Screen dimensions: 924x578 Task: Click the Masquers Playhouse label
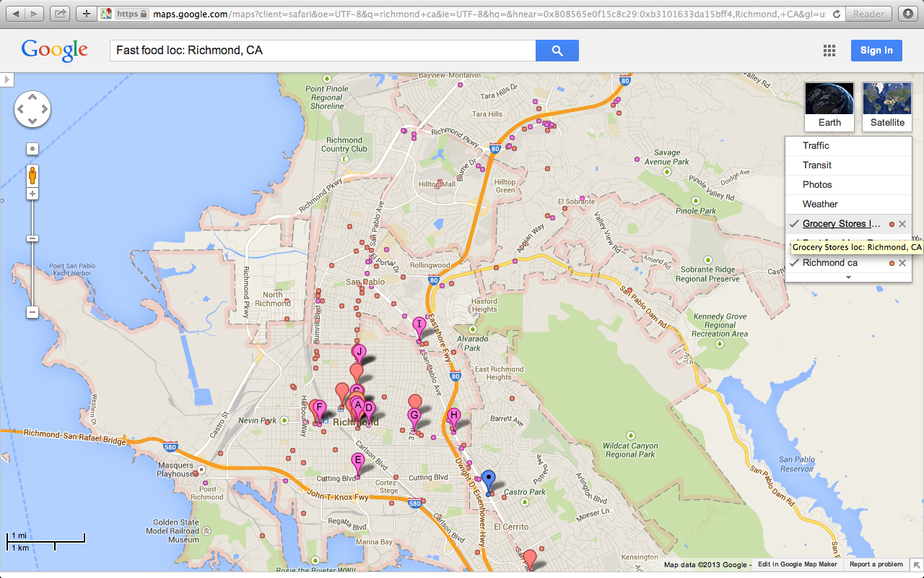click(177, 470)
